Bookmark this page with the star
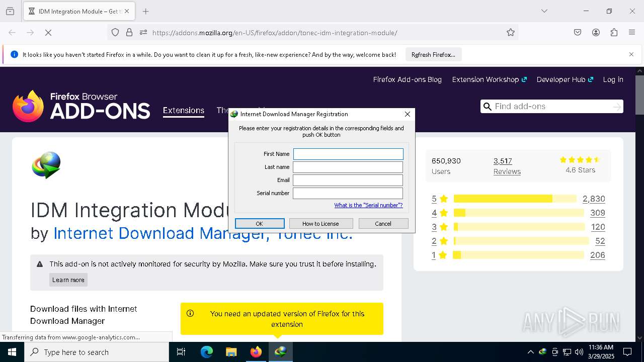Image resolution: width=644 pixels, height=362 pixels. (511, 33)
